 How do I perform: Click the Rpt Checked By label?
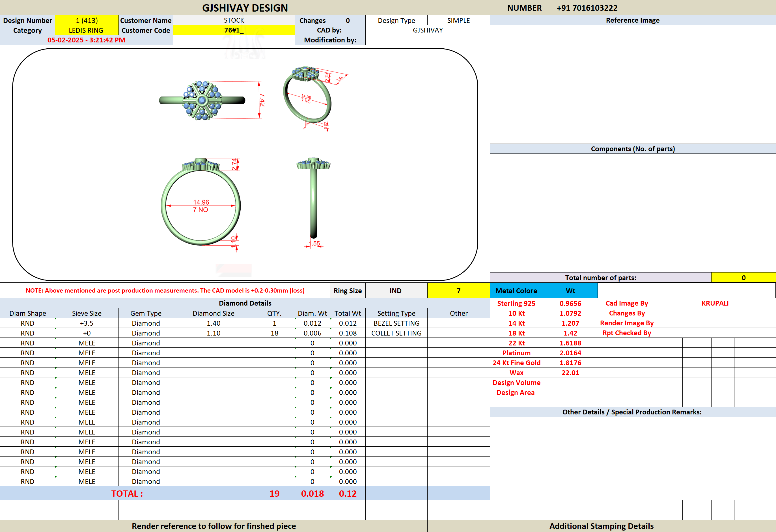[627, 333]
